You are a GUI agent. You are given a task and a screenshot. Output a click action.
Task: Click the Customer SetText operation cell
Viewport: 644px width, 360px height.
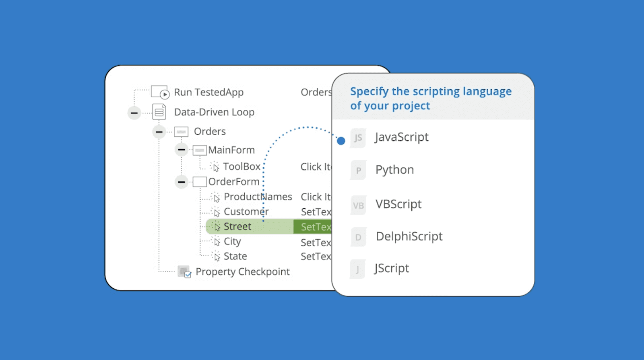tap(316, 212)
